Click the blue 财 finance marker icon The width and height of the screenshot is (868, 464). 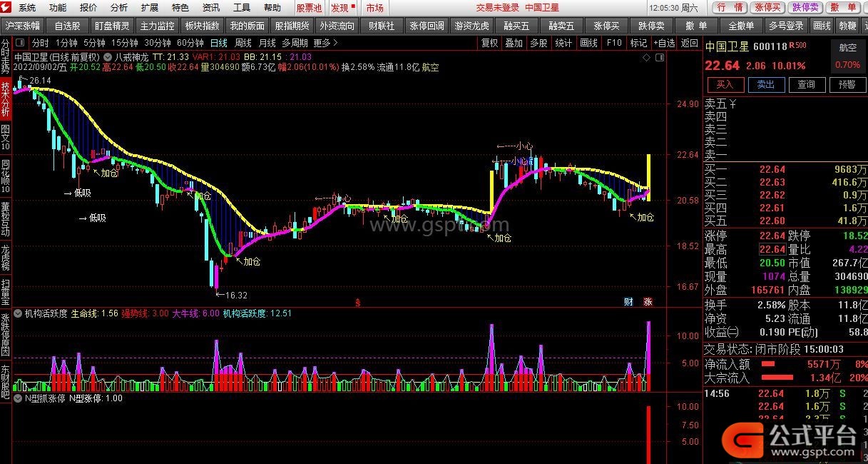tap(628, 302)
